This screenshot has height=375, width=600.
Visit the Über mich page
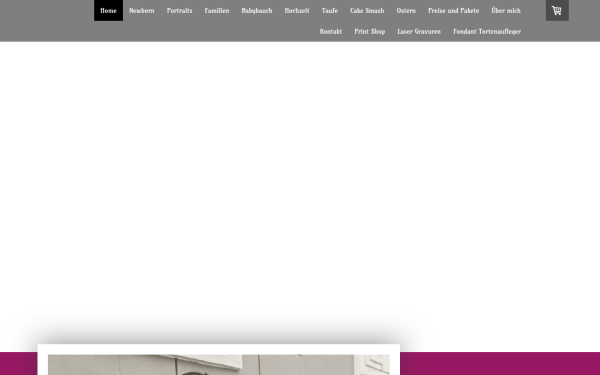[x=506, y=10]
